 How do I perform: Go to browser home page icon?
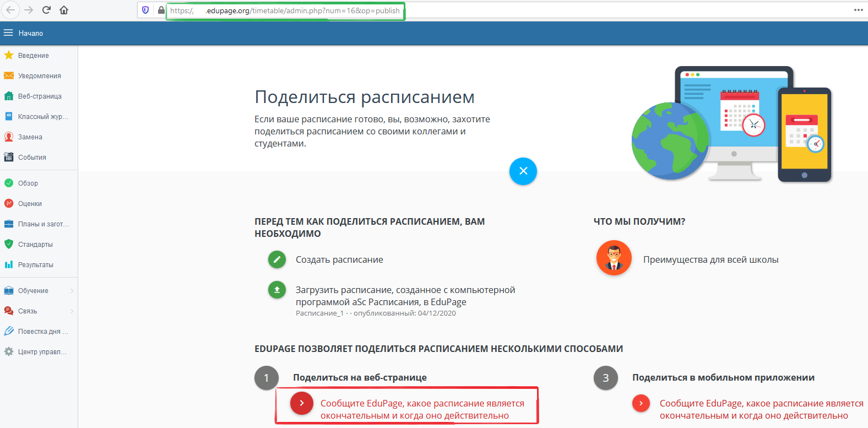(x=64, y=10)
